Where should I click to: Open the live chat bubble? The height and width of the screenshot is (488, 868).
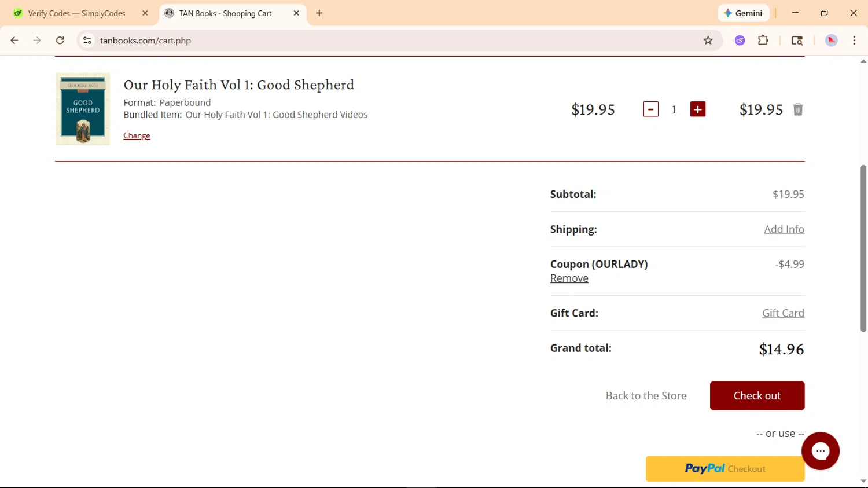tap(821, 451)
